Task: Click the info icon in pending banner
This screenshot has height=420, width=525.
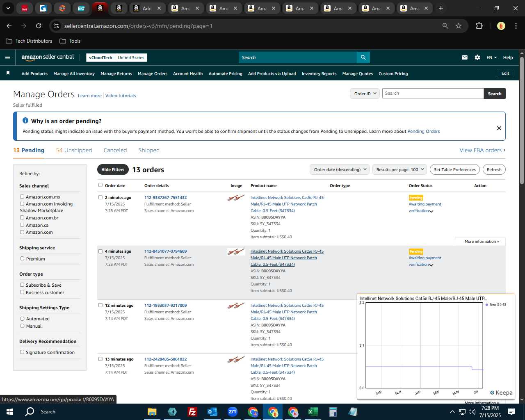Action: click(x=25, y=121)
